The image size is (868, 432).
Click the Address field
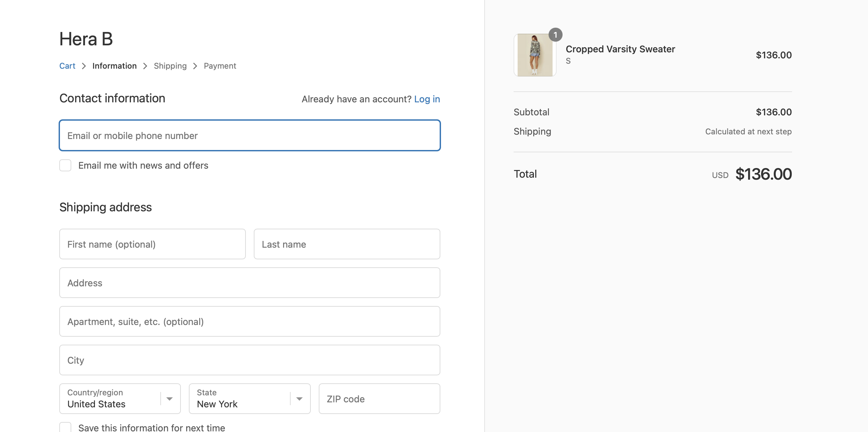[249, 283]
